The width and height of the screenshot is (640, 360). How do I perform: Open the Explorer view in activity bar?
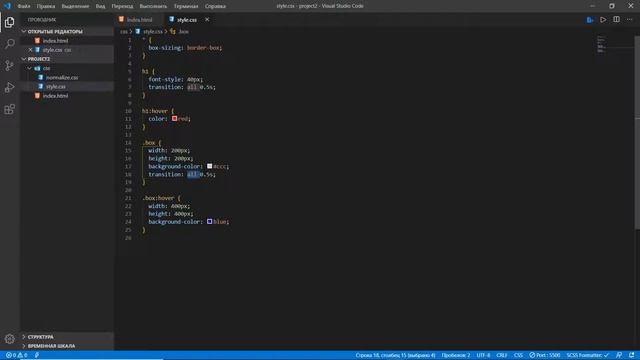[9, 22]
